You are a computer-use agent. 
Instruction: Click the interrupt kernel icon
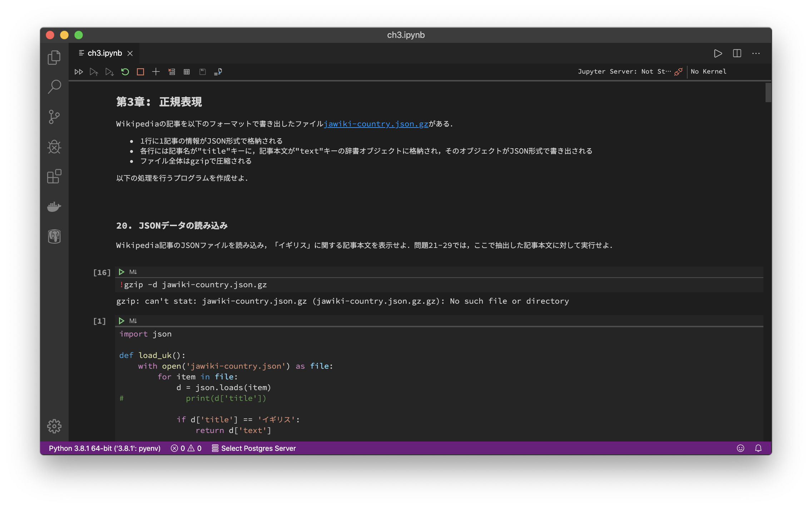click(x=140, y=71)
